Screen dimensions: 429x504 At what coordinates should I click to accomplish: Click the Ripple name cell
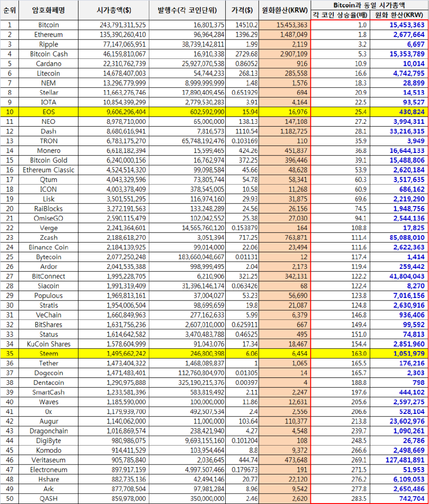click(48, 44)
